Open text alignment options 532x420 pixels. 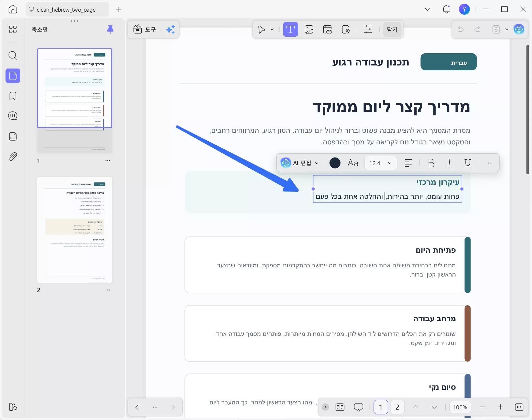(408, 163)
